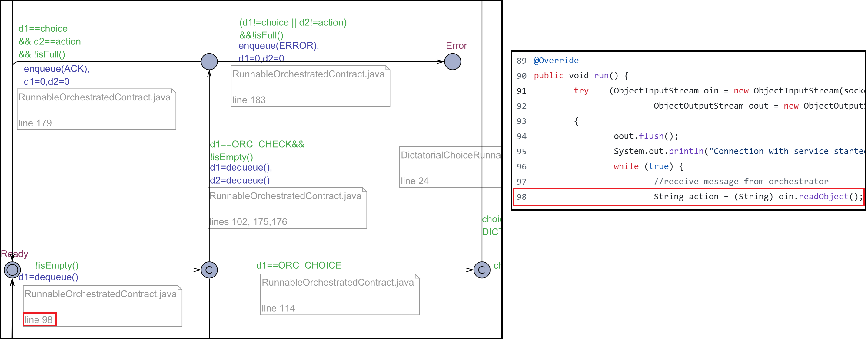Viewport: 868px width, 344px height.
Task: Click the folded corner of line 114 note
Action: click(417, 276)
